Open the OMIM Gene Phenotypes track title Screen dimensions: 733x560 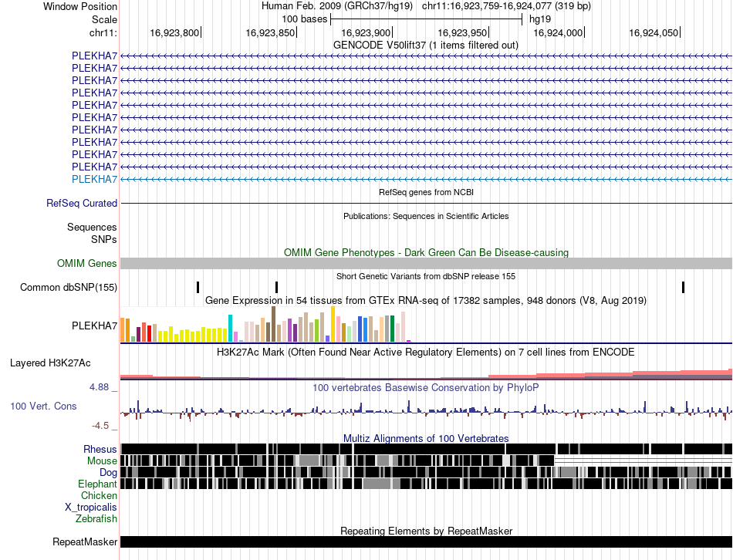[x=426, y=252]
